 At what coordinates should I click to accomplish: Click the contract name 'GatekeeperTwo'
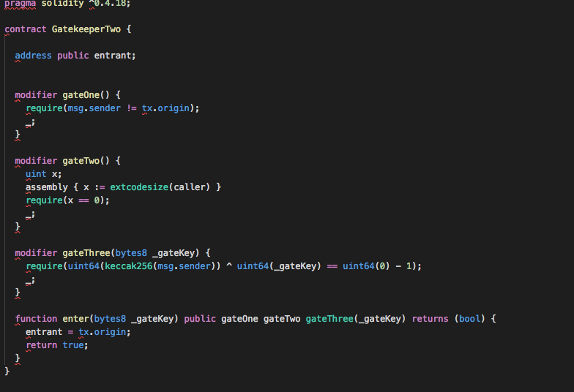tap(86, 29)
